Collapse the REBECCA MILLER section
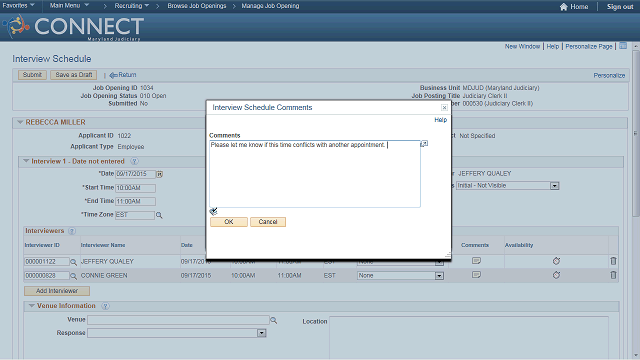Image resolution: width=640 pixels, height=360 pixels. tap(20, 122)
